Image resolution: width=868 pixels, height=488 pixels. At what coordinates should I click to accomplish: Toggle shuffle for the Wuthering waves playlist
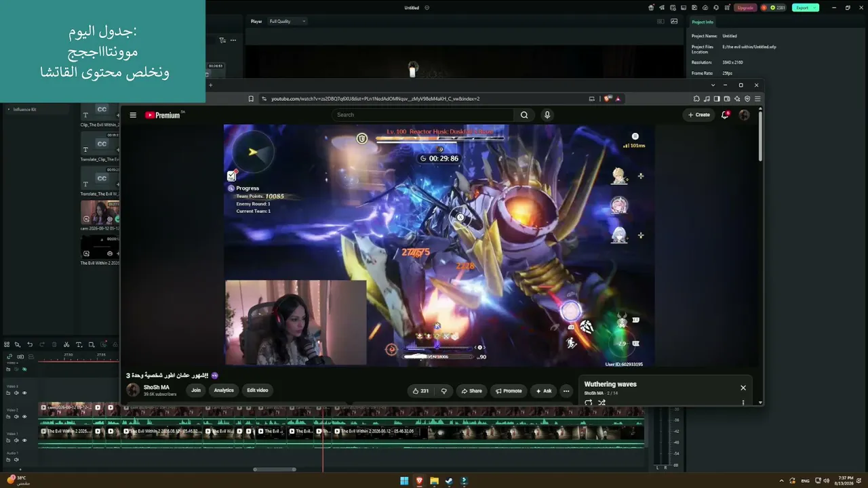601,403
